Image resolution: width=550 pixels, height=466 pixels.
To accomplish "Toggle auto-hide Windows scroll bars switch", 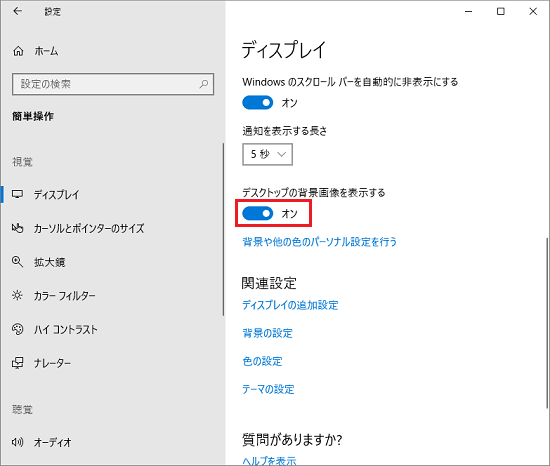I will click(x=257, y=103).
